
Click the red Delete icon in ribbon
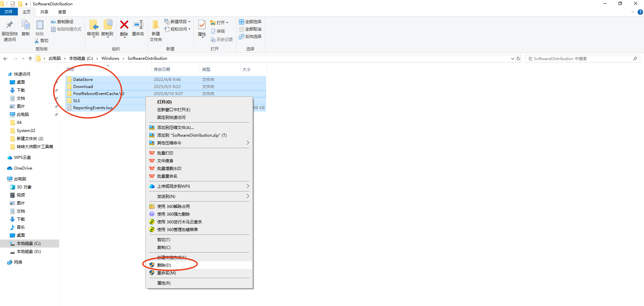coord(124,25)
